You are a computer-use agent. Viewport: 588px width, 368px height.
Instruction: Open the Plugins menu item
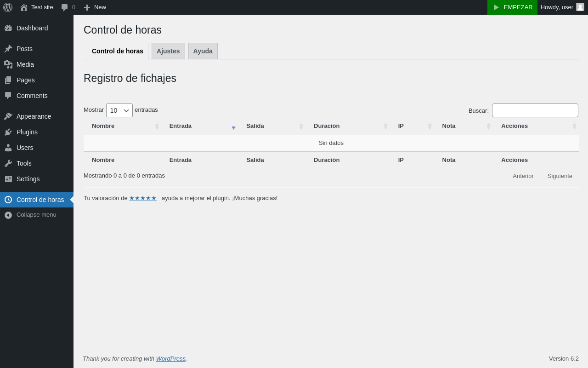[x=37, y=132]
